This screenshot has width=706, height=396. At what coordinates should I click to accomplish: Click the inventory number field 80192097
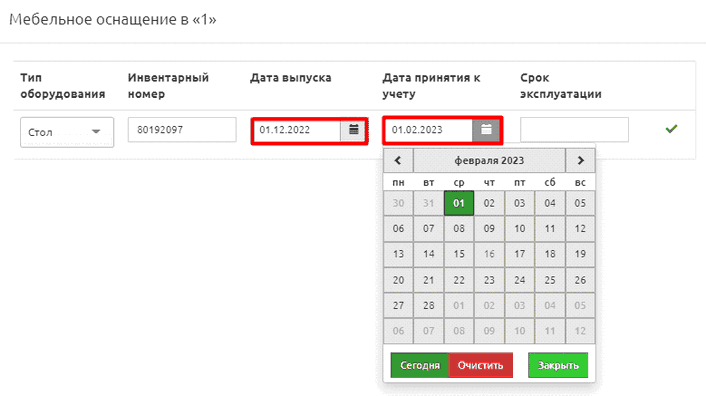point(182,130)
